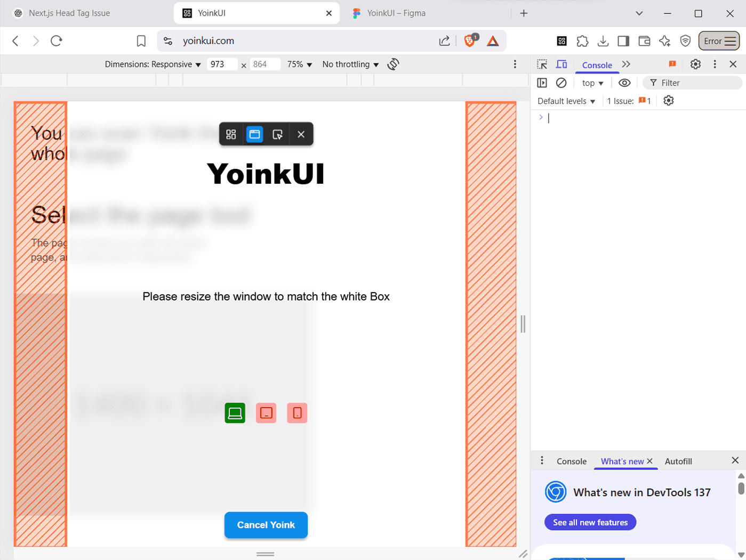The image size is (746, 560).
Task: Open drawer more options menu
Action: coord(542,460)
